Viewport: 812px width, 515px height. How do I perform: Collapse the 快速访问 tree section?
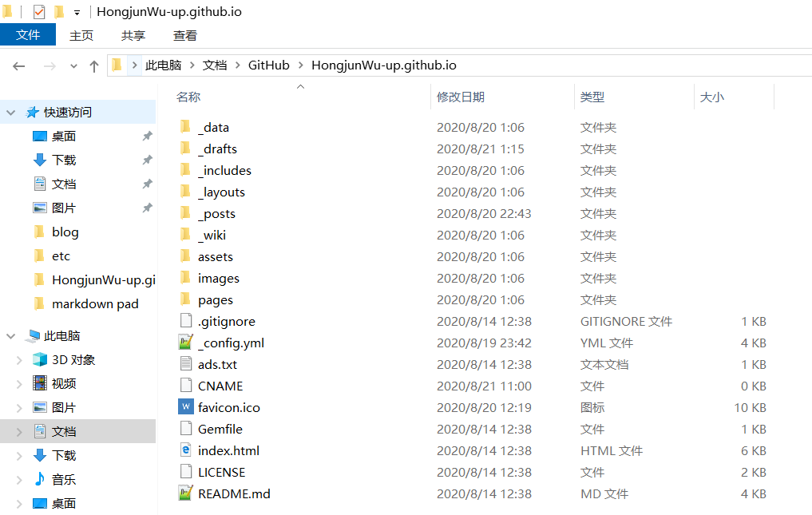click(x=10, y=112)
